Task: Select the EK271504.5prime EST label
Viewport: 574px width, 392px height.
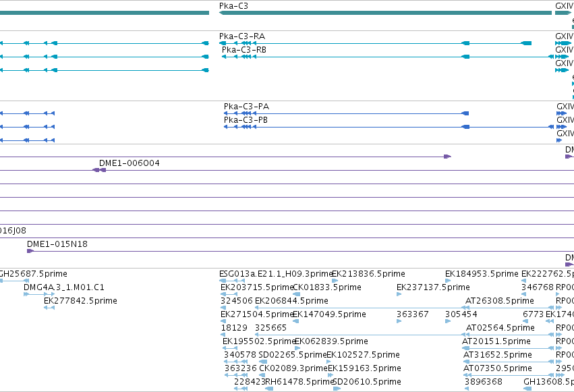Action: [x=258, y=314]
